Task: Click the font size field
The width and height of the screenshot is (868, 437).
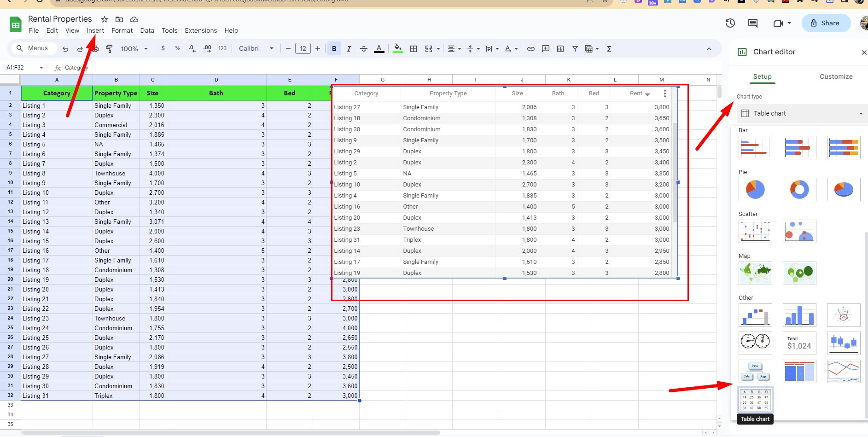Action: click(303, 48)
